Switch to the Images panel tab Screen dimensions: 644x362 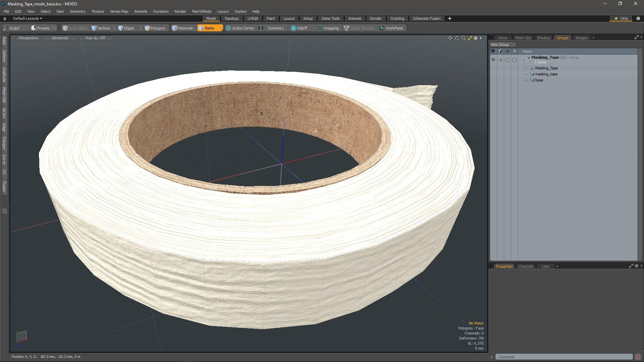[581, 38]
